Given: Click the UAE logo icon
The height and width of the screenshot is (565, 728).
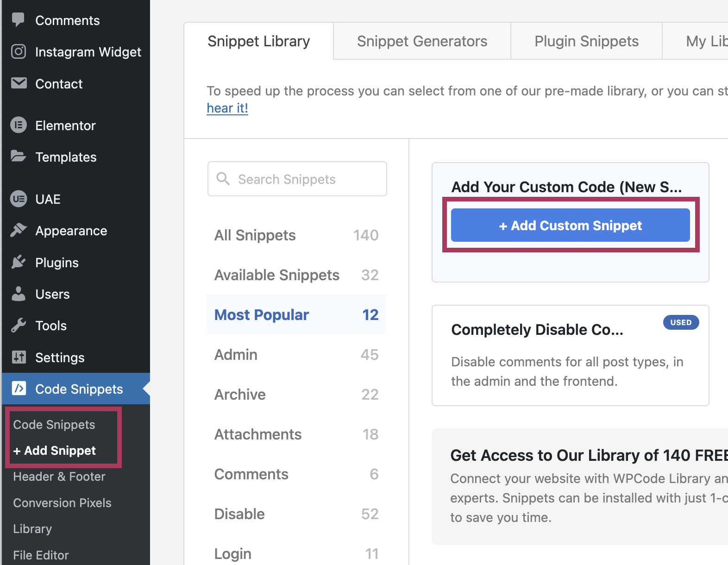Looking at the screenshot, I should [x=19, y=199].
